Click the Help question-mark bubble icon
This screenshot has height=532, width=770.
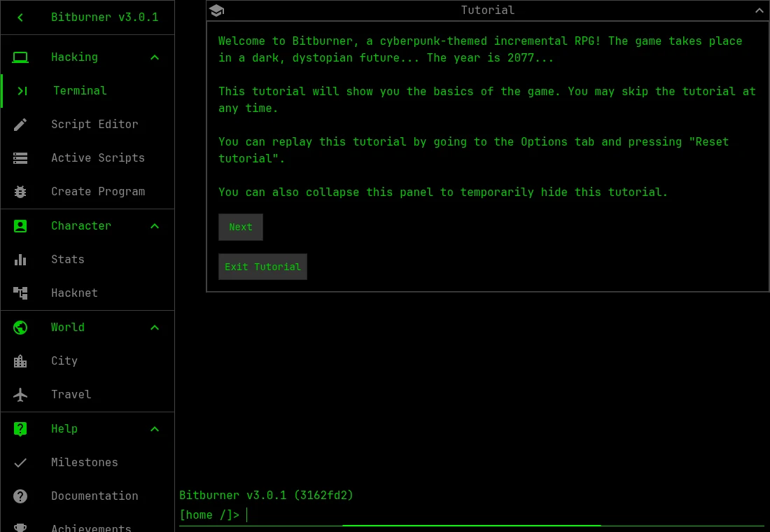click(20, 429)
